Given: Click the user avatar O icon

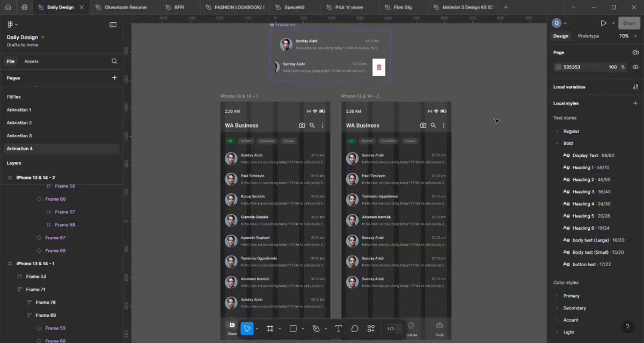Looking at the screenshot, I should pos(557,23).
